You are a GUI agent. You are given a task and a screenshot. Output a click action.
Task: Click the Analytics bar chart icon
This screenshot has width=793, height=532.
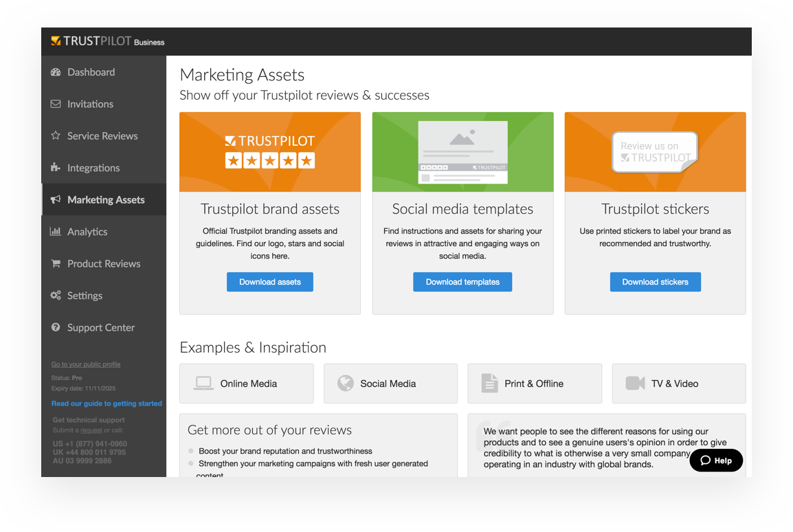(56, 232)
